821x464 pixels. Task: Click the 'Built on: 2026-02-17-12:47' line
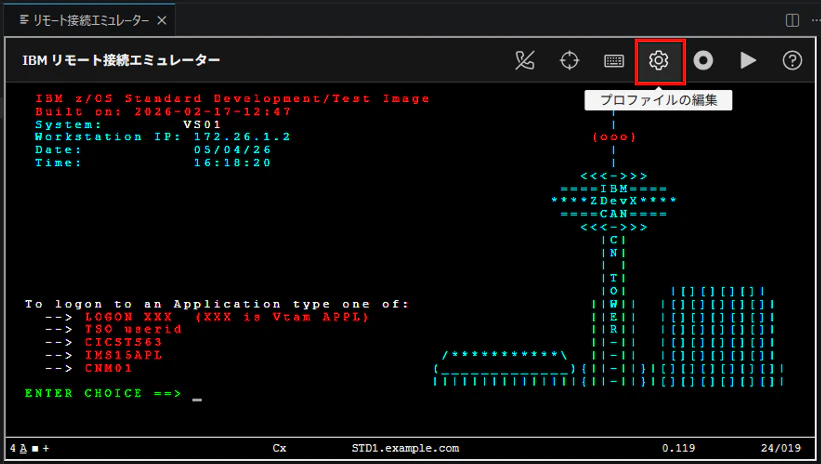pyautogui.click(x=163, y=112)
